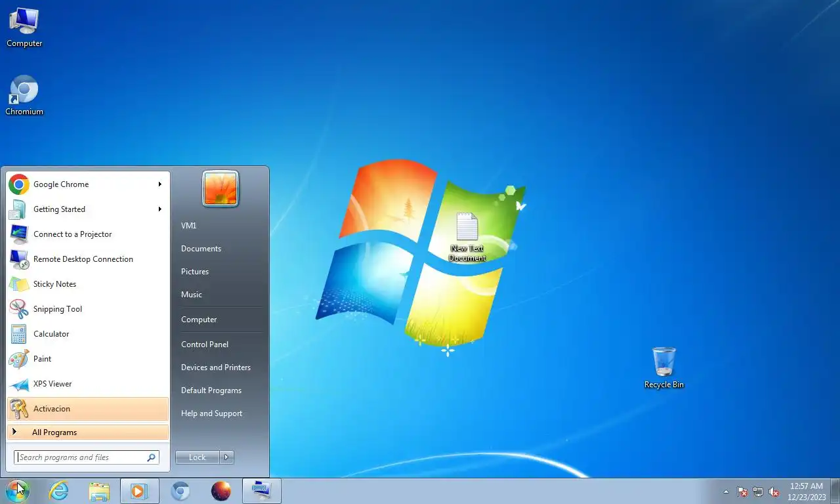
Task: Launch the Connect to a Projector icon
Action: coord(19,234)
